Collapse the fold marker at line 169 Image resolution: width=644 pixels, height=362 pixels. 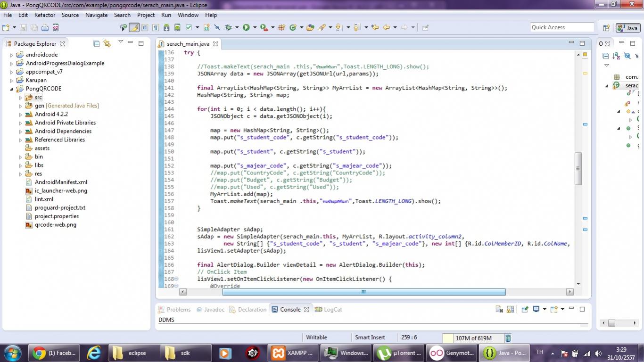click(x=176, y=286)
